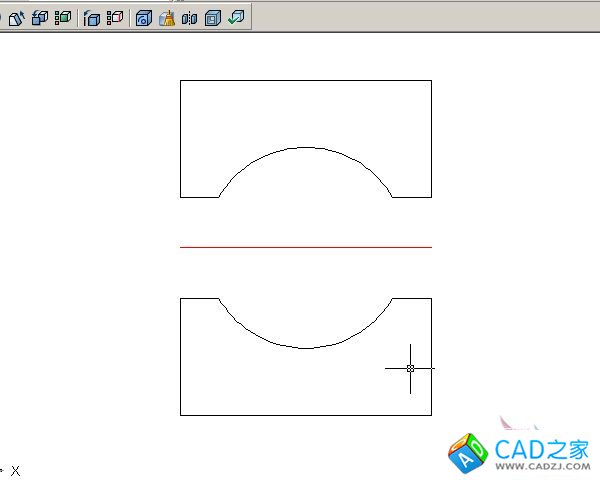The width and height of the screenshot is (600, 480).
Task: Run the Check solid tool
Action: click(x=235, y=17)
